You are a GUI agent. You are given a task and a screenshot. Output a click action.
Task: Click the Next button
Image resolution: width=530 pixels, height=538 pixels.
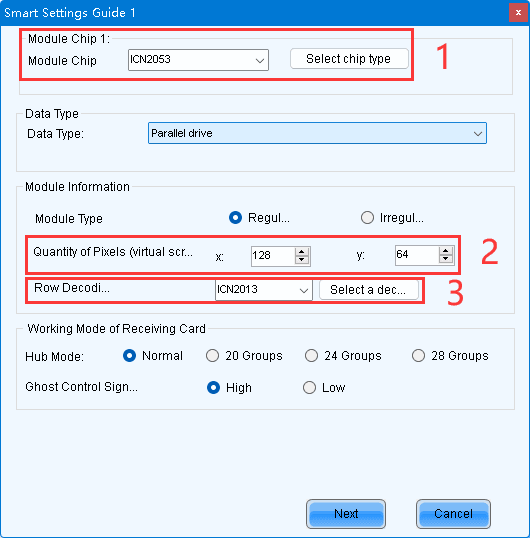346,514
